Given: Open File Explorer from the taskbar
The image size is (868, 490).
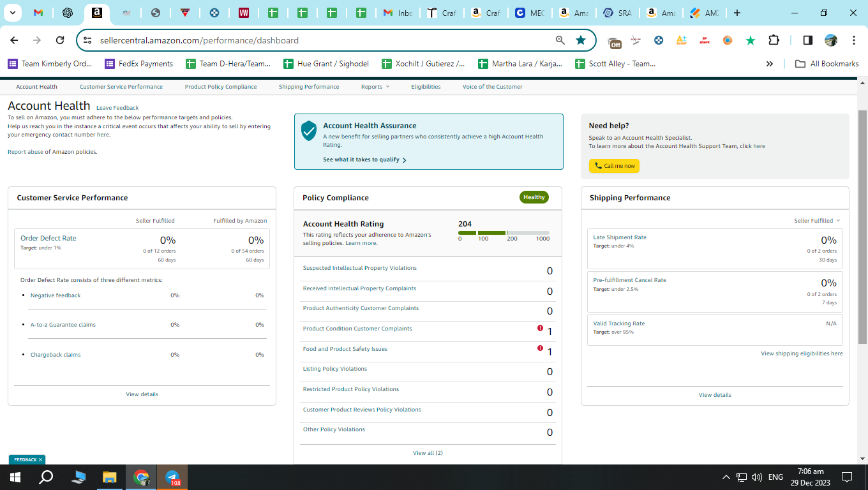Looking at the screenshot, I should point(110,477).
